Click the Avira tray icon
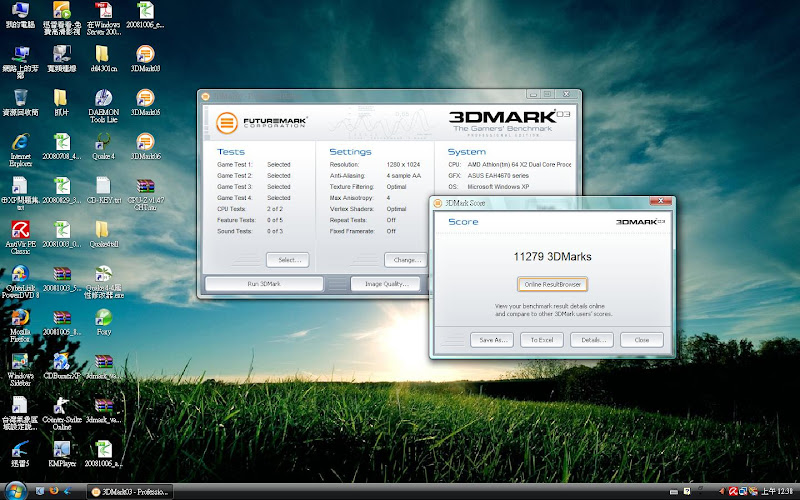The height and width of the screenshot is (500, 800). point(733,491)
